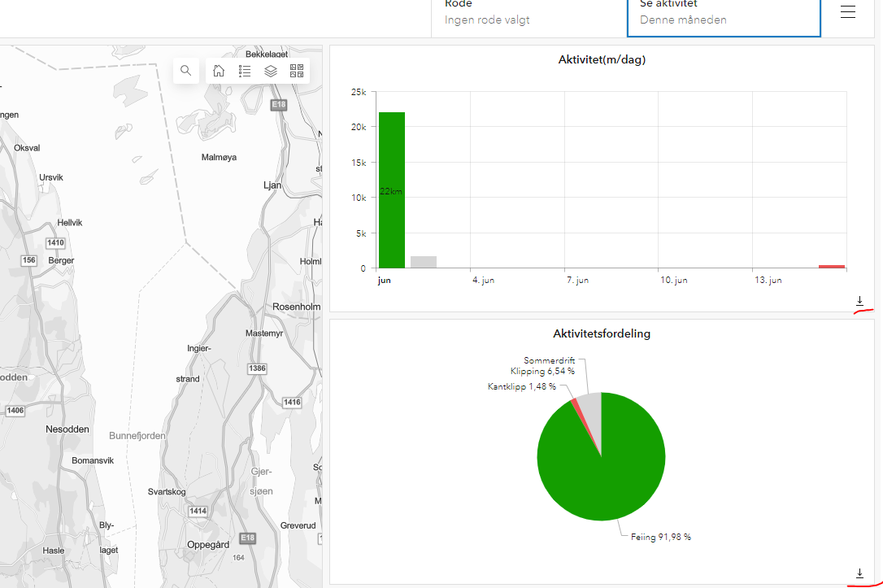Click the E18 road marker on map
Image resolution: width=883 pixels, height=588 pixels.
click(278, 105)
